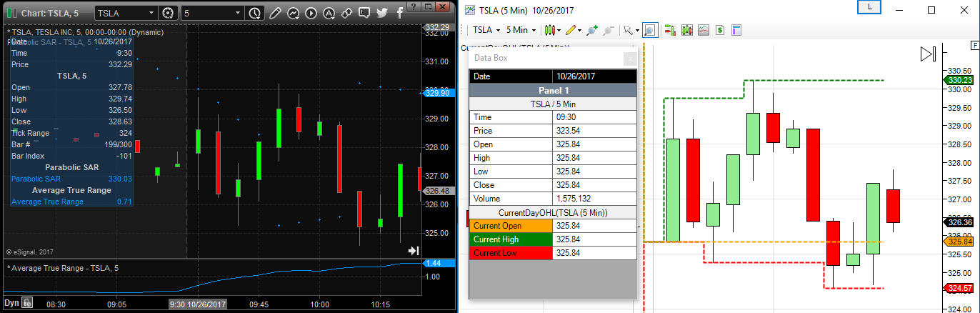Click the 'TSLA / 5 Min' row in Data Box

click(x=552, y=104)
